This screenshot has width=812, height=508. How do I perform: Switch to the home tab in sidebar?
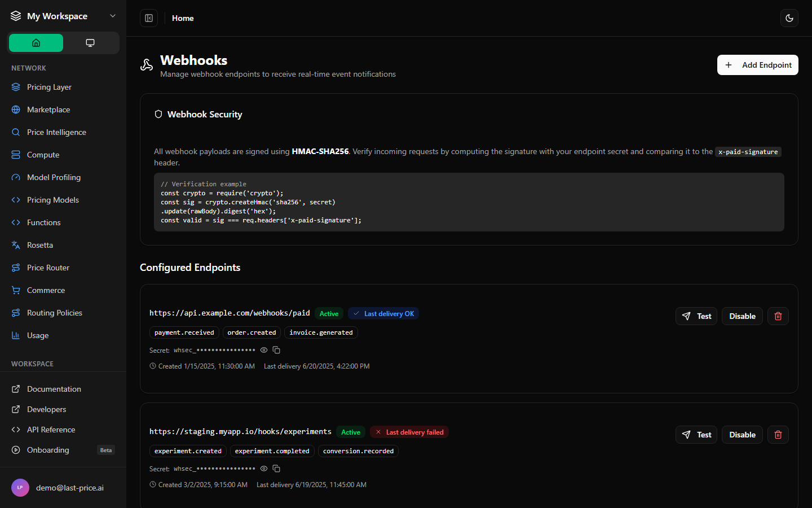(36, 43)
